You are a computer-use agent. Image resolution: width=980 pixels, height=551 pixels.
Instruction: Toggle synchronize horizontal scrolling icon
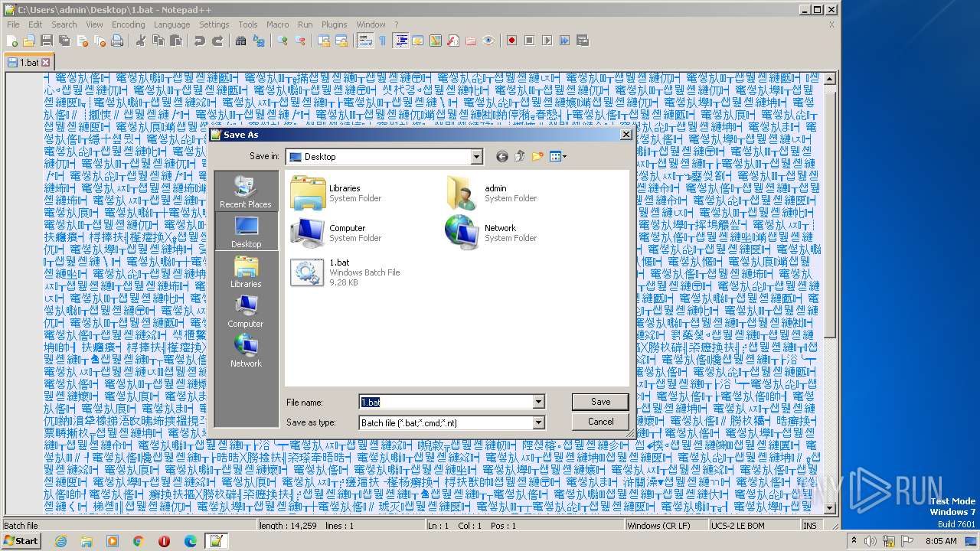(341, 41)
